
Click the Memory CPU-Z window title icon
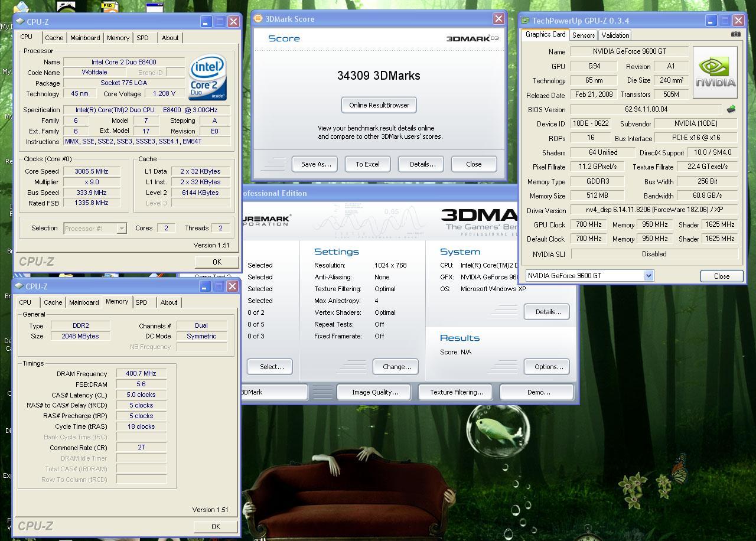(x=20, y=286)
